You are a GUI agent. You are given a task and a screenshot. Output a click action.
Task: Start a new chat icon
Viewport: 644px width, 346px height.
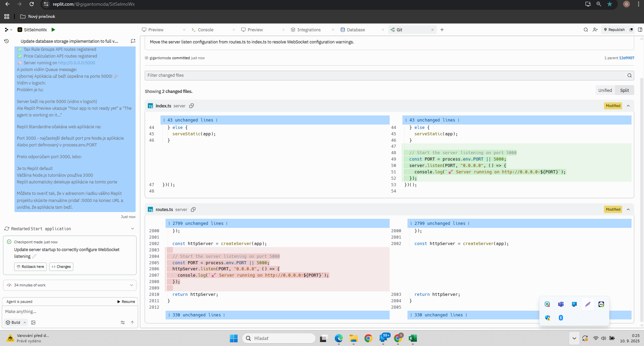coord(133,41)
